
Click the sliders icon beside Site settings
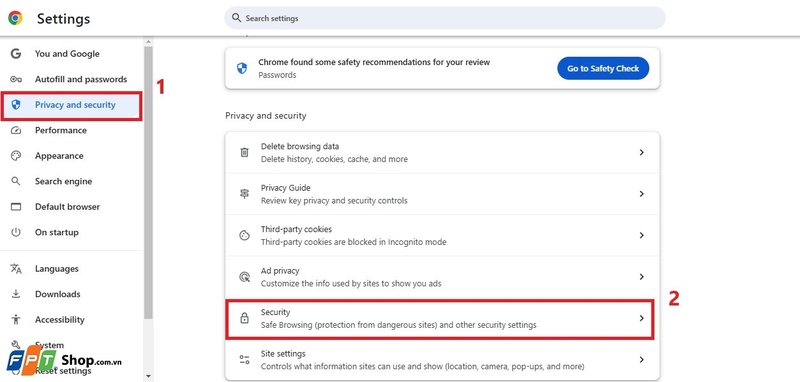click(244, 360)
